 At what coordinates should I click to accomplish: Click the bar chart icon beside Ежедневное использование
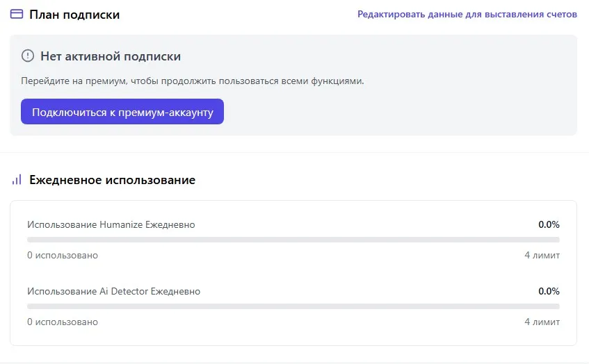(17, 180)
